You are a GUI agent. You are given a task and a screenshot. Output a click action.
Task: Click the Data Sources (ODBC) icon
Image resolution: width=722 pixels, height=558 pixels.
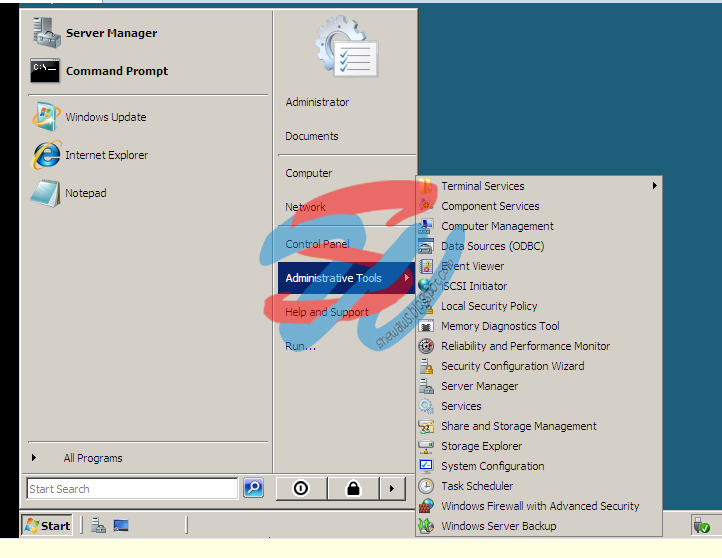coord(426,246)
